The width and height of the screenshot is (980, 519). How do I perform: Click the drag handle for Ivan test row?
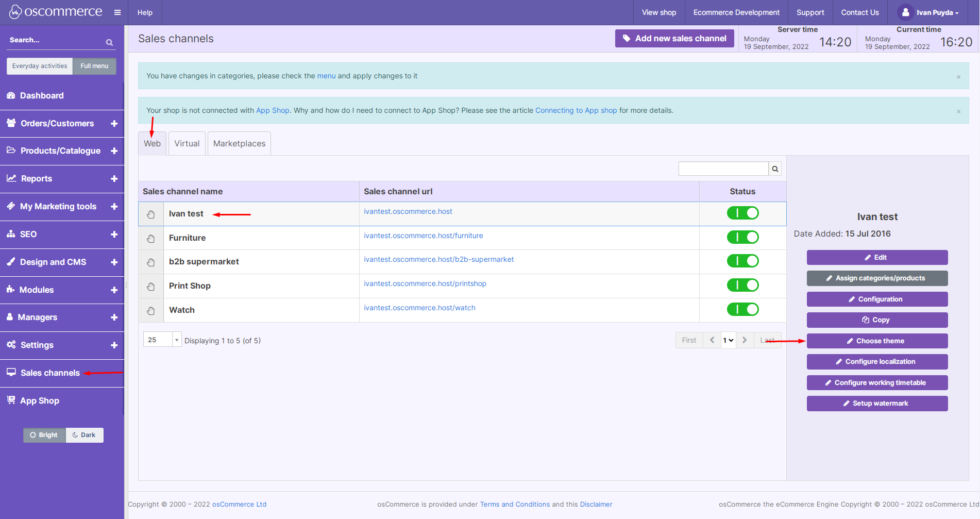point(151,214)
